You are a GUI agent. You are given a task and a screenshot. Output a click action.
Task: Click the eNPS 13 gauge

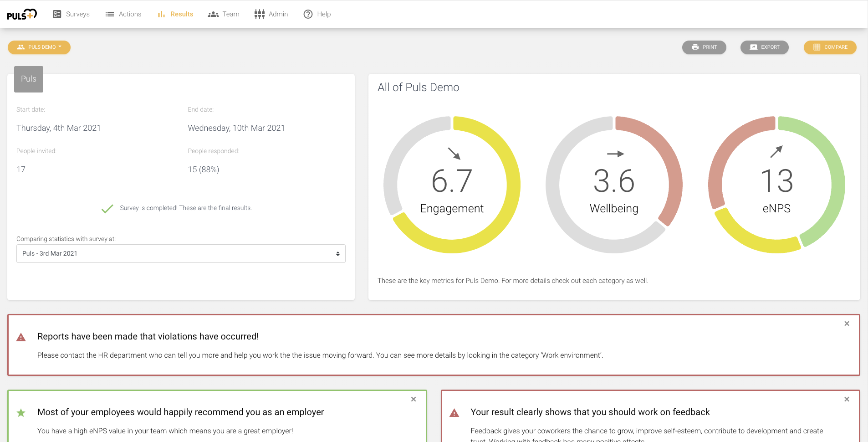click(x=776, y=185)
